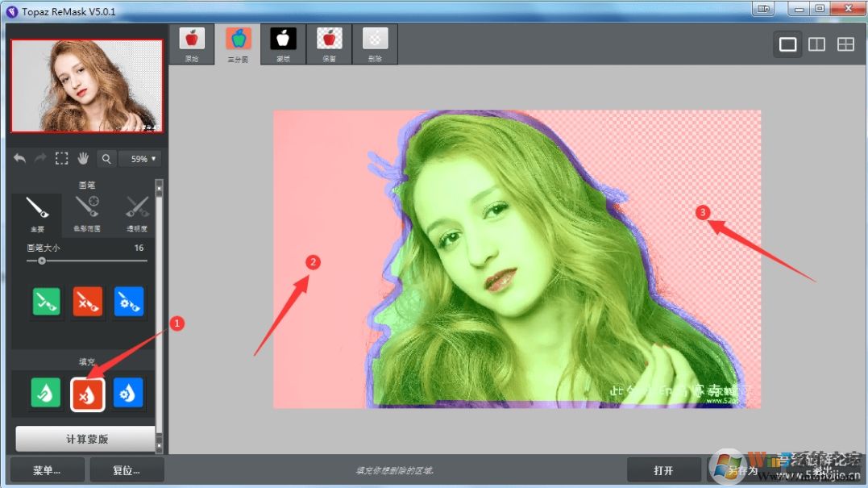Click the magnifier zoom icon
This screenshot has height=488, width=868.
(x=107, y=159)
